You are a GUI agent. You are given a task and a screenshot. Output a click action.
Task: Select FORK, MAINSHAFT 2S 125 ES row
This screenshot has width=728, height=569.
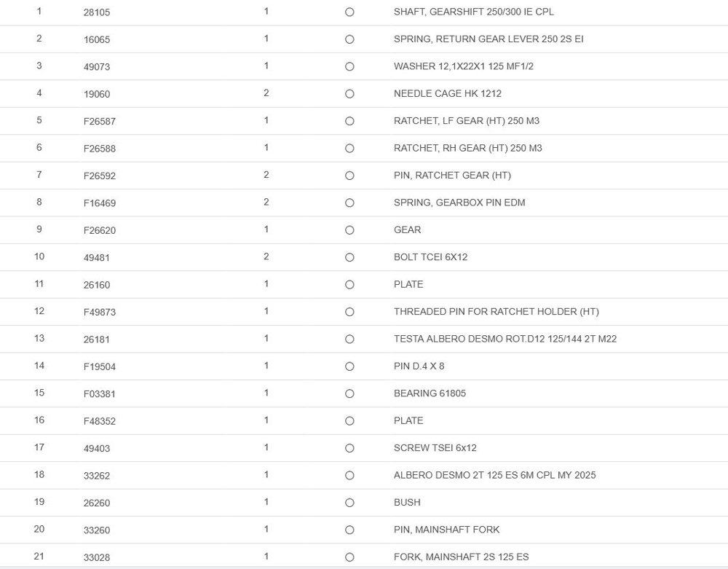(x=461, y=557)
